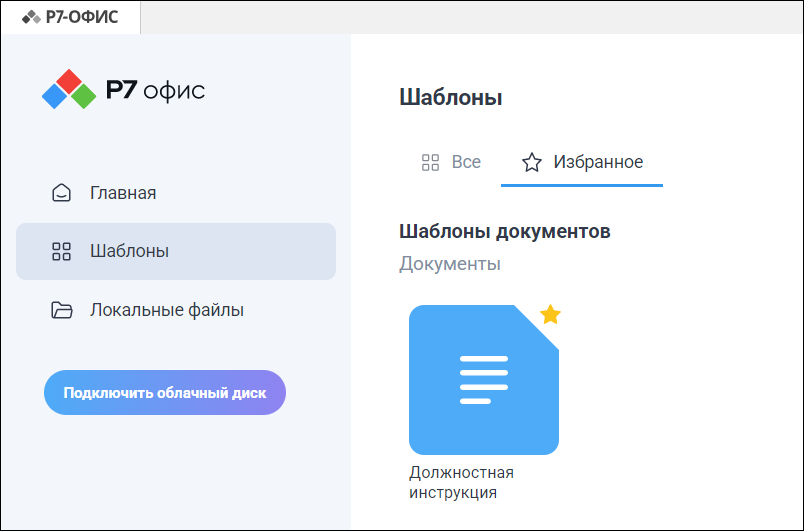
Task: Click the Должностная инструкция template name
Action: 461,482
